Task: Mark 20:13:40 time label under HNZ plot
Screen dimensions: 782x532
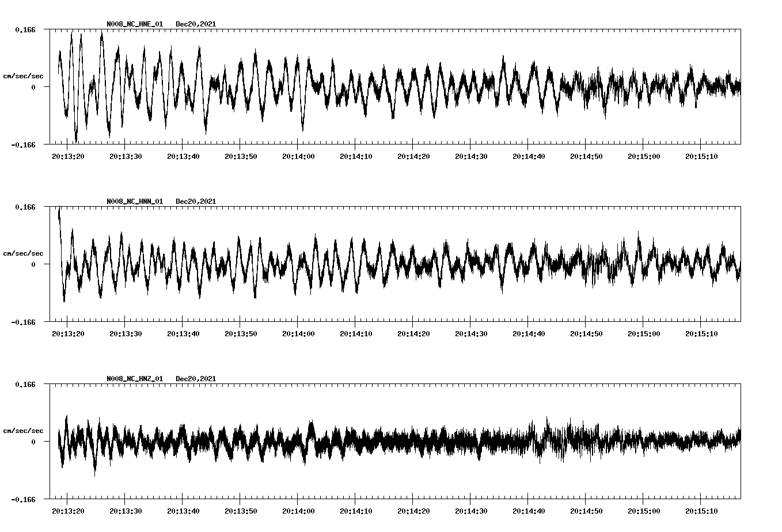Action: tap(183, 511)
